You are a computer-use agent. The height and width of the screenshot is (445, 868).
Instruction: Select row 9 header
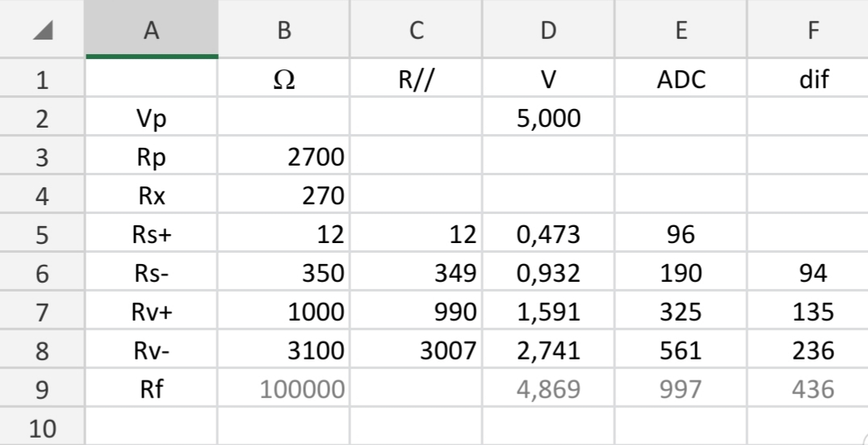click(42, 388)
